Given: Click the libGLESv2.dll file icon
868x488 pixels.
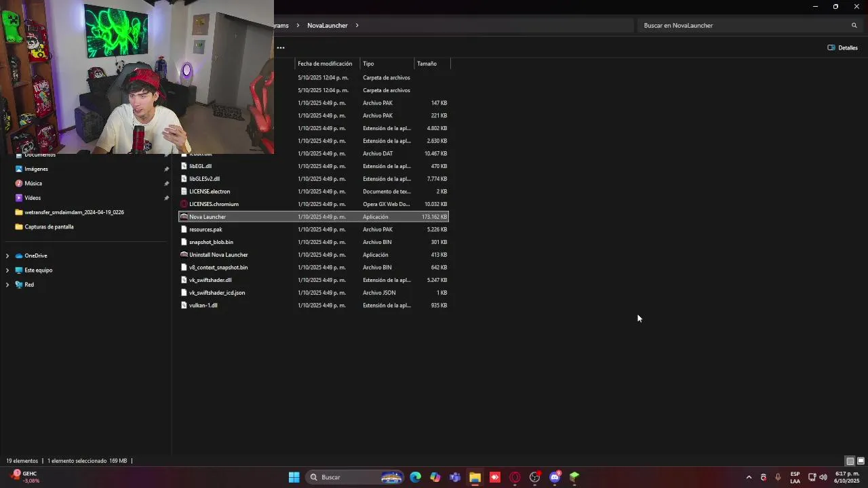Looking at the screenshot, I should point(184,179).
